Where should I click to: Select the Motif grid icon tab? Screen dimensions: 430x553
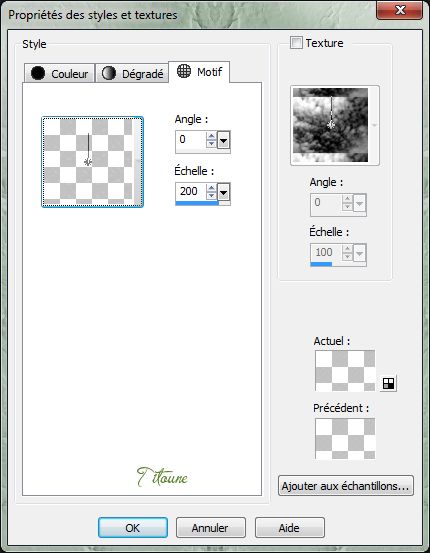(x=199, y=72)
